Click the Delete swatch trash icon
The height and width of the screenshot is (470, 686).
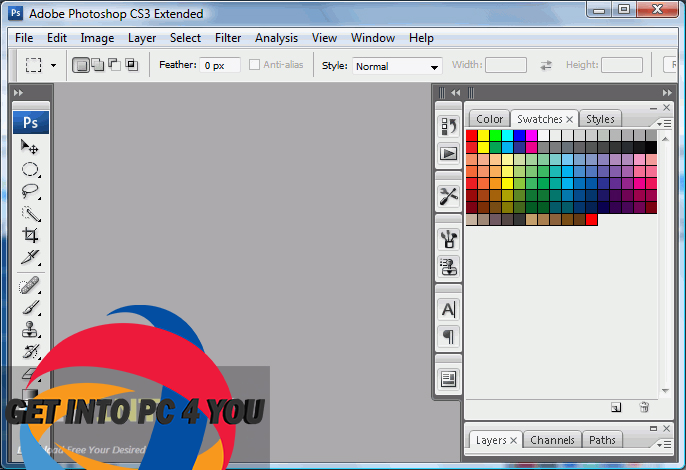[644, 407]
